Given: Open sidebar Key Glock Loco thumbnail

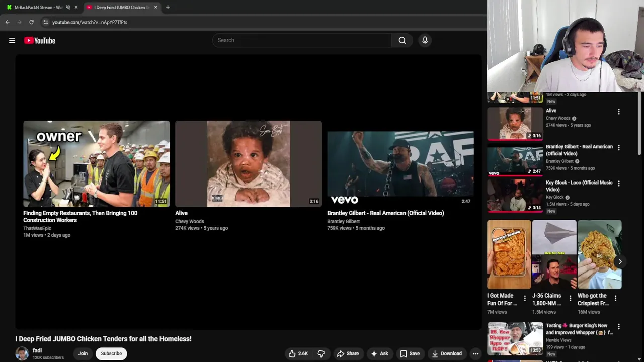Looking at the screenshot, I should pos(515,196).
